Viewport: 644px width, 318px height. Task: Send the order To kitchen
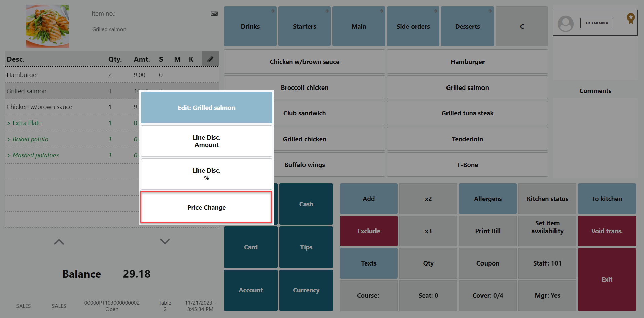point(607,199)
